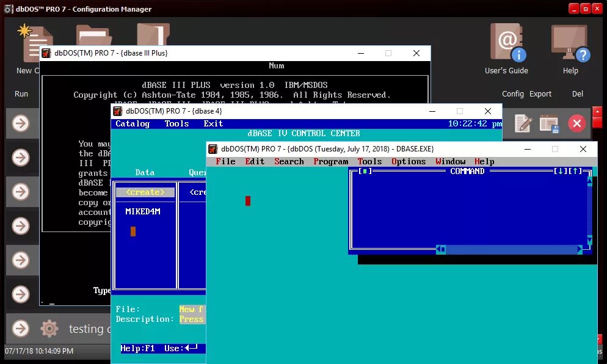
Task: Click the Help:F1 hint in dBASE IV
Action: pyautogui.click(x=137, y=349)
